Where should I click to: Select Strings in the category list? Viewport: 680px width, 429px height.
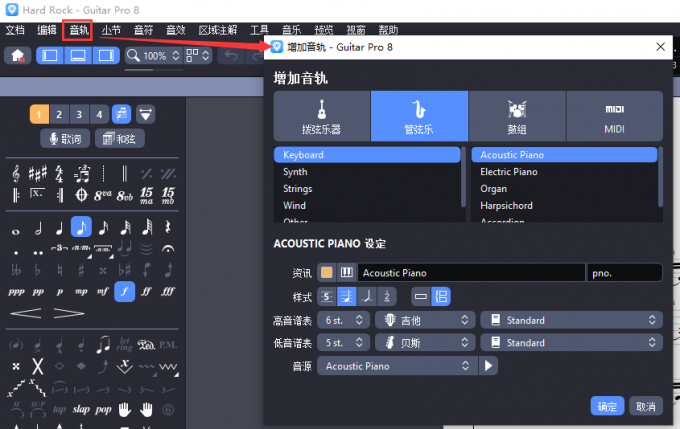[367, 189]
